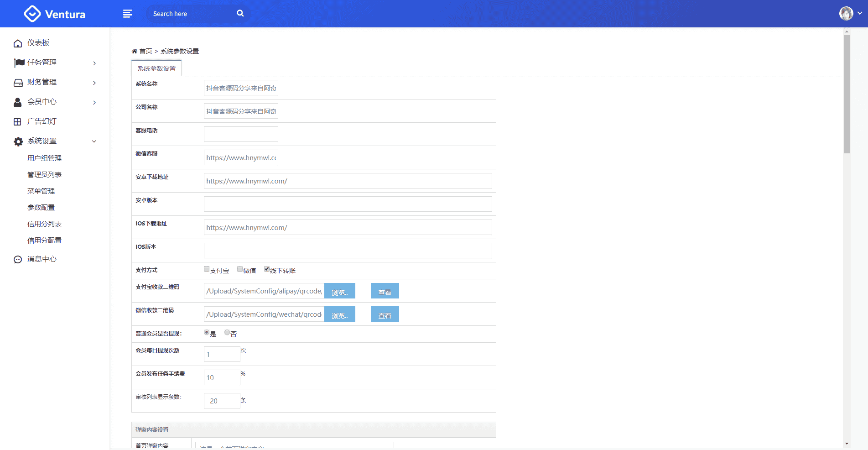Click the search magnifier icon
Screen dimensions: 868x450
click(x=240, y=14)
